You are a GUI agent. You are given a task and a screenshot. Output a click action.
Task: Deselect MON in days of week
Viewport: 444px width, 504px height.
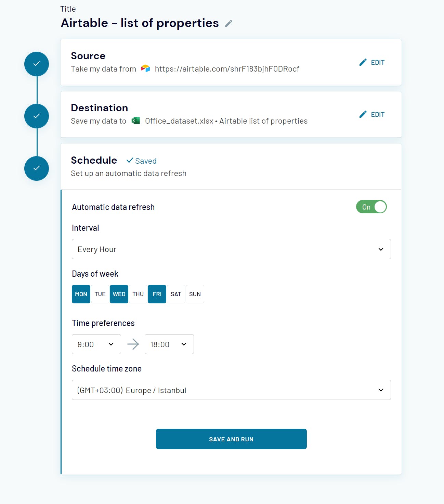pos(81,294)
